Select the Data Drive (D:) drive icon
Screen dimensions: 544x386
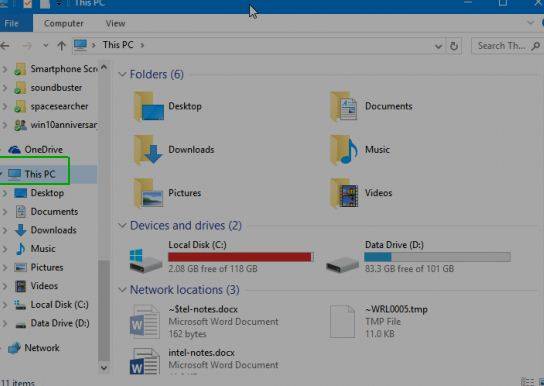pyautogui.click(x=342, y=264)
